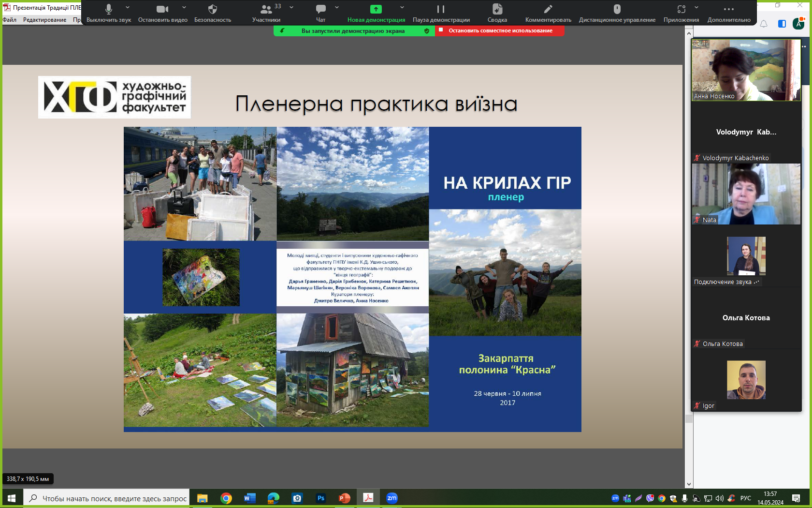Mute the microphone (Выключить звук)
The height and width of the screenshot is (508, 812).
pos(109,10)
